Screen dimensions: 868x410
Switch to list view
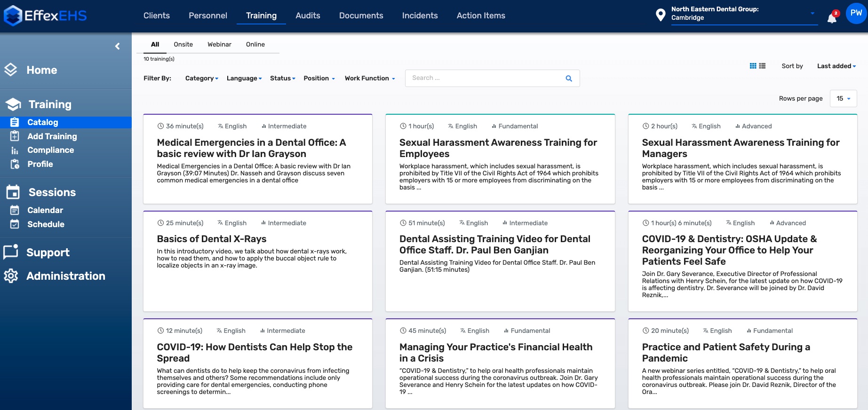[762, 66]
